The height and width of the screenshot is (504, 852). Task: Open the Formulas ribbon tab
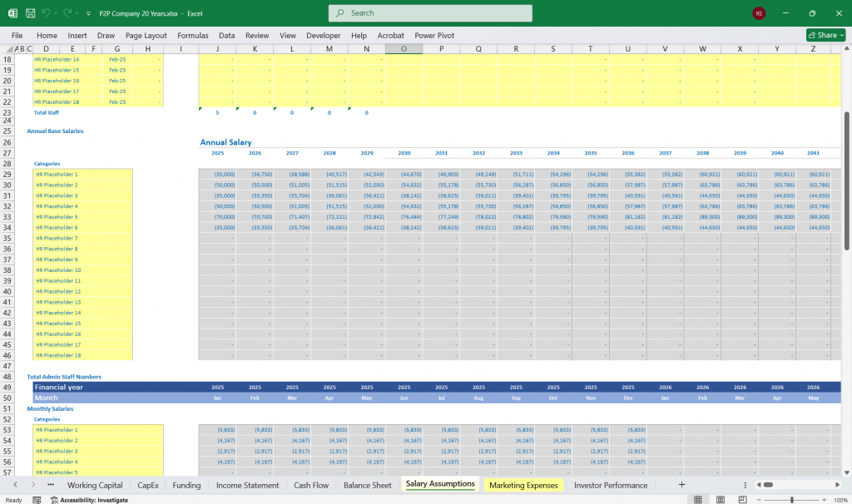[x=192, y=35]
